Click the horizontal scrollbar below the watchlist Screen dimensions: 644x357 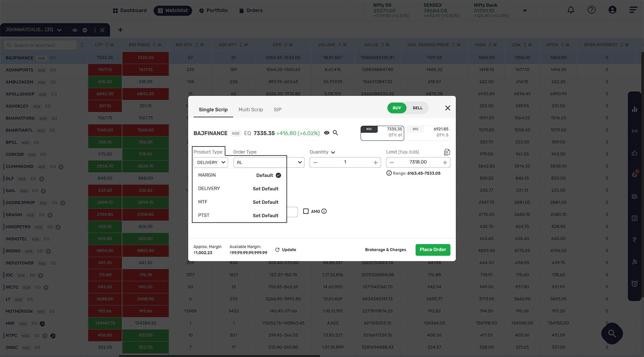219,356
